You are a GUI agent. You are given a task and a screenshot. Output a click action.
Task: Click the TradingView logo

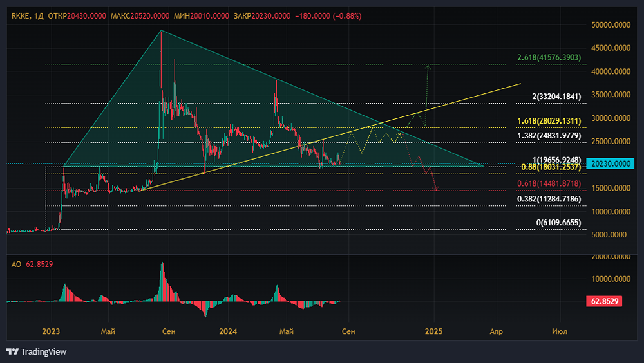(x=36, y=351)
